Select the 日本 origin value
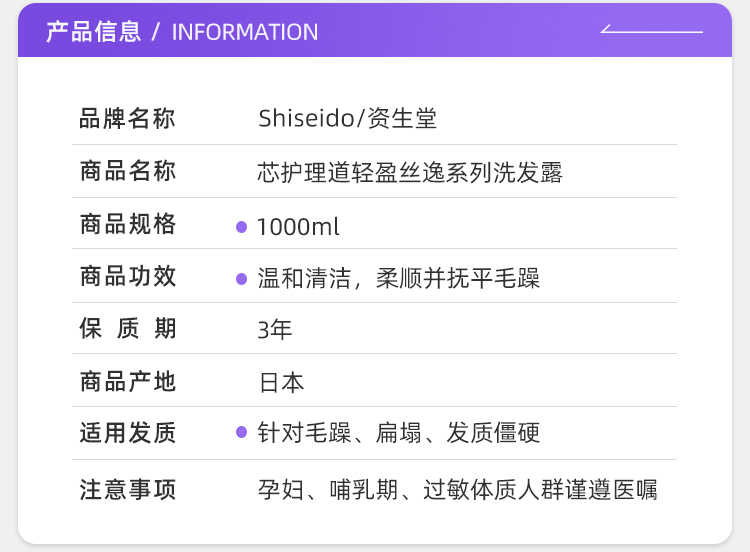This screenshot has width=750, height=552. click(281, 382)
